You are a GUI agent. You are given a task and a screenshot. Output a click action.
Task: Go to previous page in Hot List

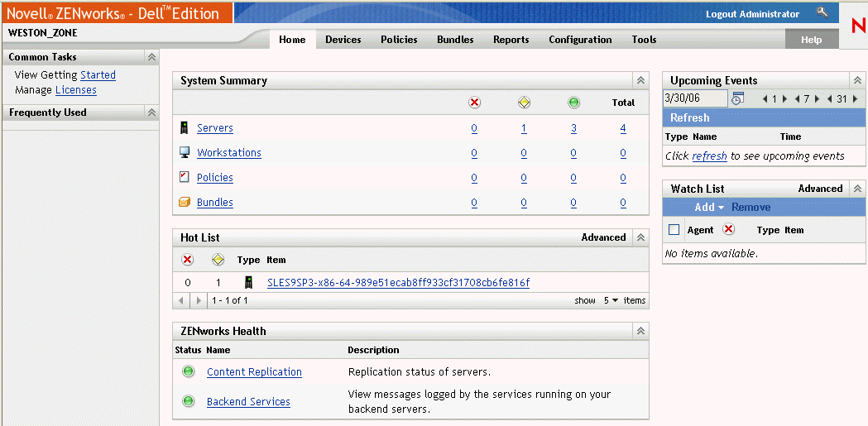pyautogui.click(x=181, y=300)
